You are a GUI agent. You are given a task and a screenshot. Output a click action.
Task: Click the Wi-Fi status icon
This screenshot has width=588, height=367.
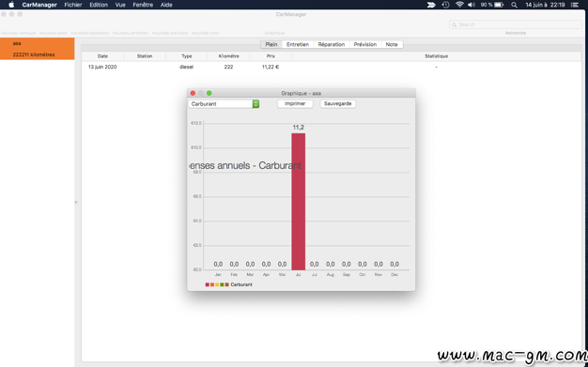[x=459, y=5]
